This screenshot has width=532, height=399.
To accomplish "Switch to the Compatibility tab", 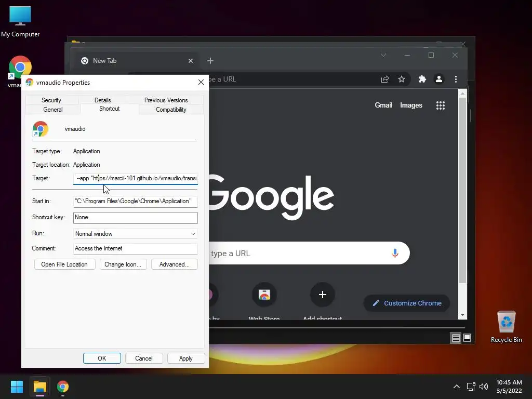I will [x=171, y=110].
